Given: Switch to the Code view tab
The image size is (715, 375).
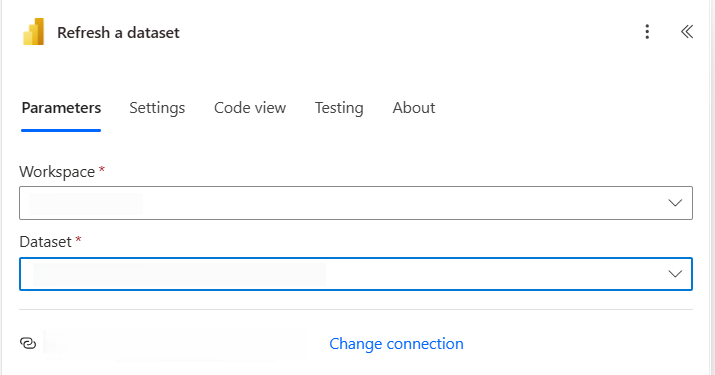Looking at the screenshot, I should 250,108.
